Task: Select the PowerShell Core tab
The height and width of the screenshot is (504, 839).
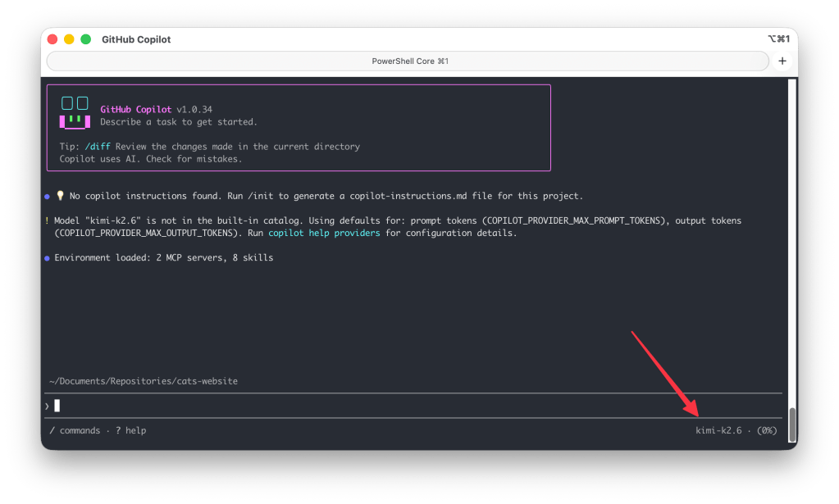Action: pos(408,61)
